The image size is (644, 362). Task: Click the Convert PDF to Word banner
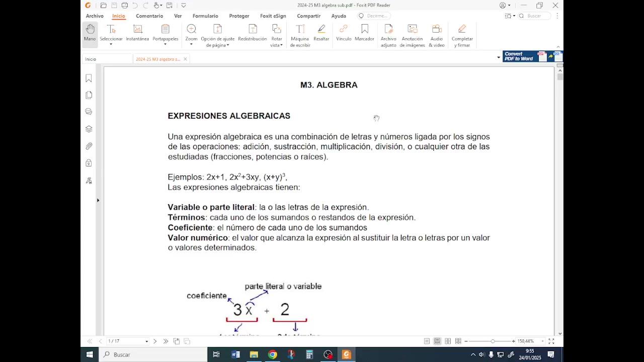tap(533, 56)
